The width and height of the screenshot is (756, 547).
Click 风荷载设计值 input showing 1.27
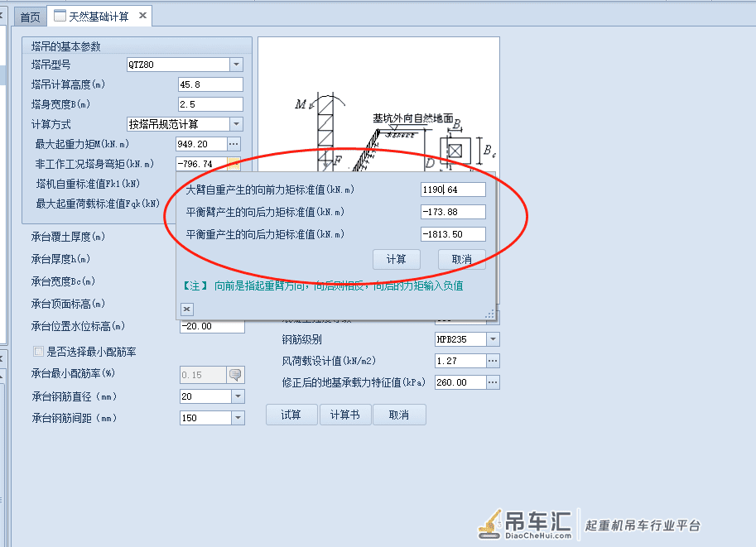point(460,361)
